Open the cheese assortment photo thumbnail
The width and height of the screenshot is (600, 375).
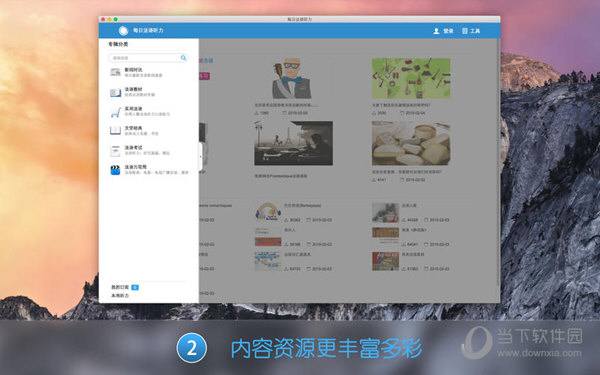[x=411, y=143]
